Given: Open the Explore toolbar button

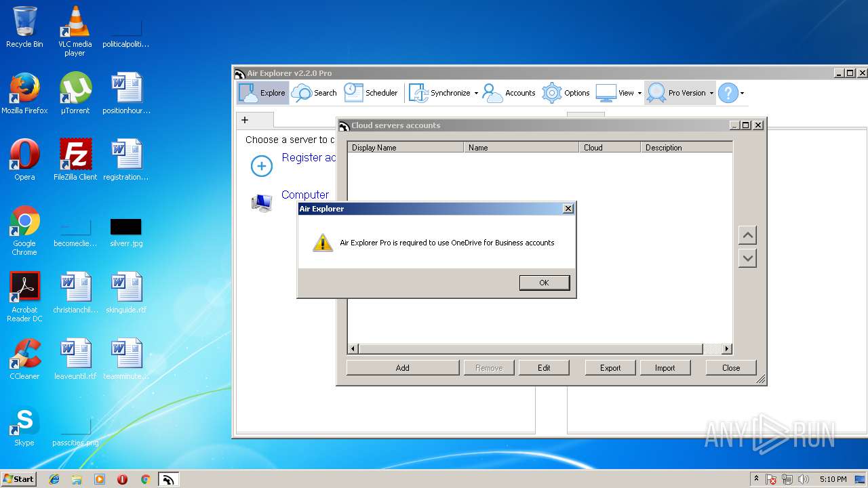Looking at the screenshot, I should coord(262,93).
